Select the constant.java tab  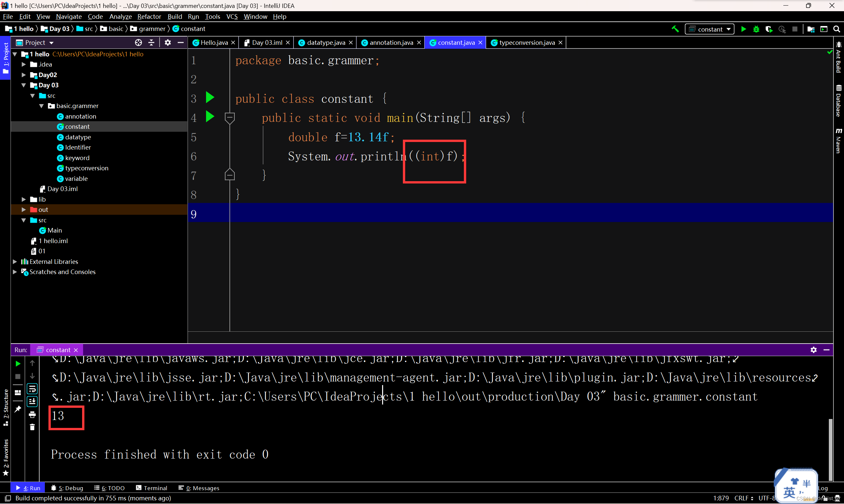click(x=454, y=42)
